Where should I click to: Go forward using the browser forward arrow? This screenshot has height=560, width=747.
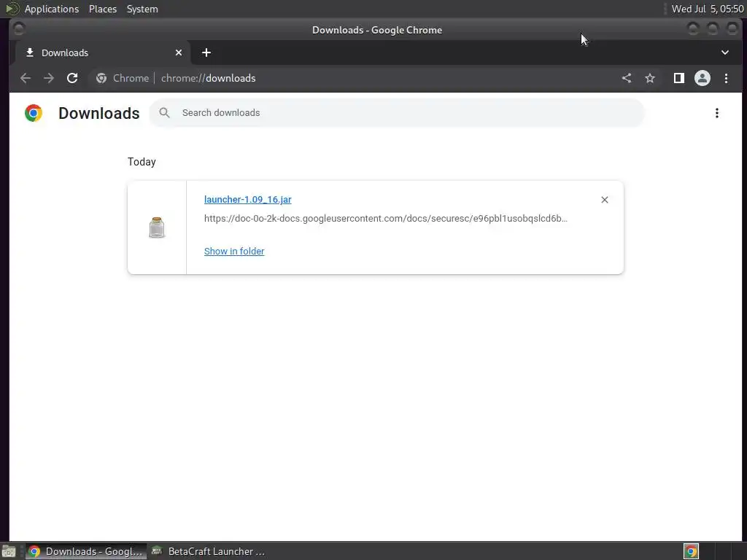[49, 78]
